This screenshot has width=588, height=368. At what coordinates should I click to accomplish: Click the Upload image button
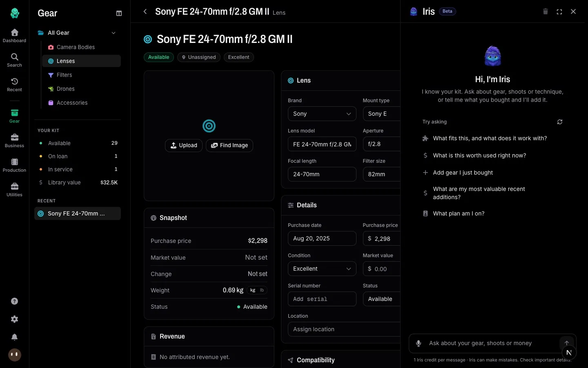(184, 146)
